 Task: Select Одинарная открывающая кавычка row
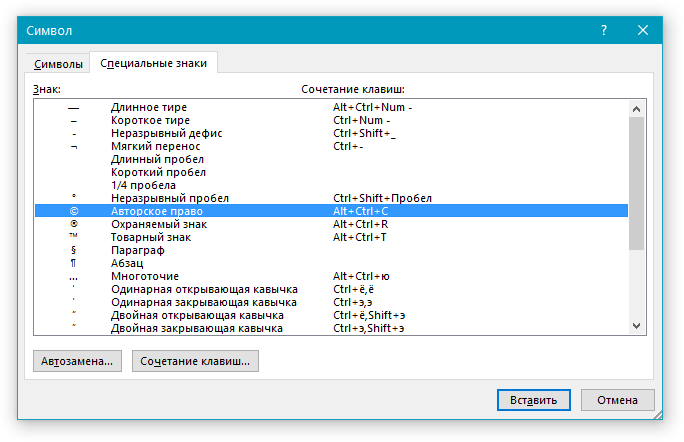(332, 289)
